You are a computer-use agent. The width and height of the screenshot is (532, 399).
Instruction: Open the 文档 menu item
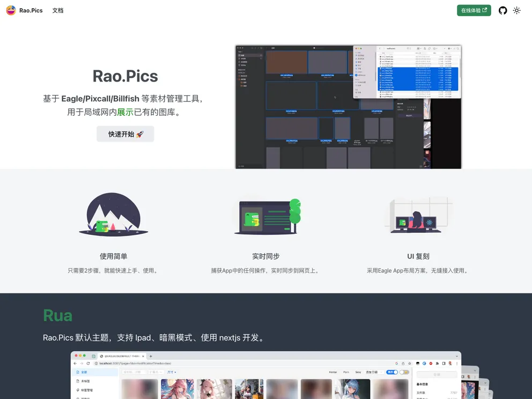point(58,10)
